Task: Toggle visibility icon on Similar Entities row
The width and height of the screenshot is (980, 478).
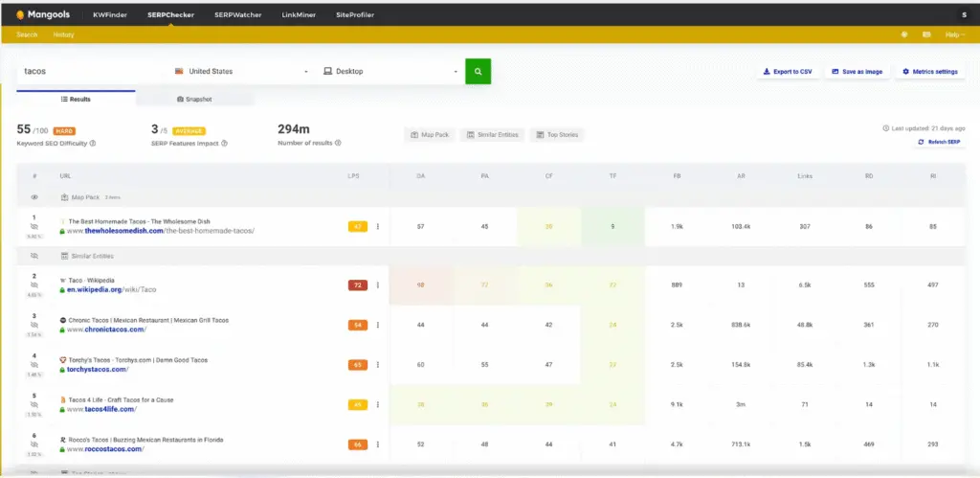Action: click(x=34, y=256)
